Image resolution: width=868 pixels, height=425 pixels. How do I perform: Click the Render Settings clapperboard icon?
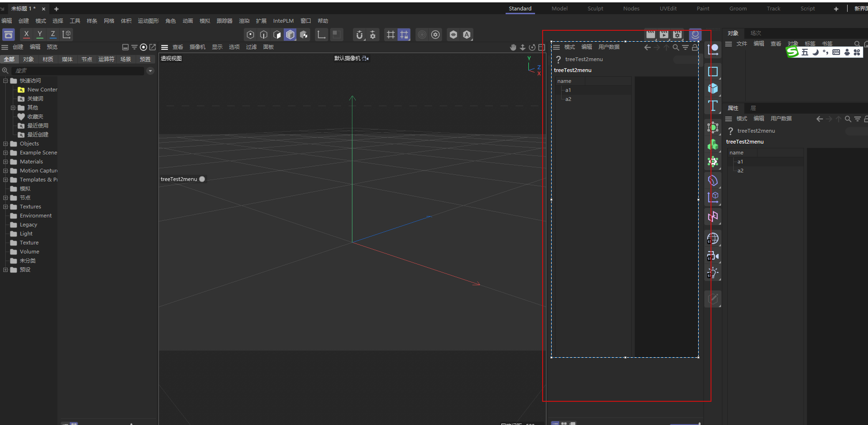[677, 34]
